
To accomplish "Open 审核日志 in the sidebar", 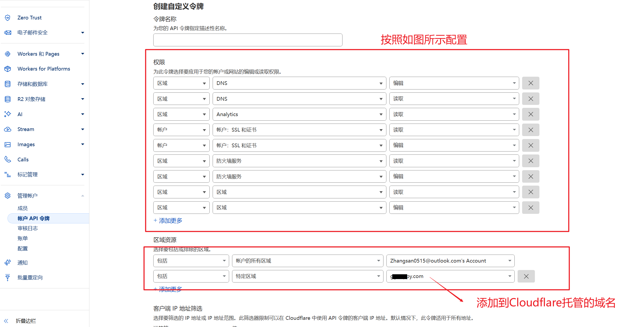I will 28,228.
